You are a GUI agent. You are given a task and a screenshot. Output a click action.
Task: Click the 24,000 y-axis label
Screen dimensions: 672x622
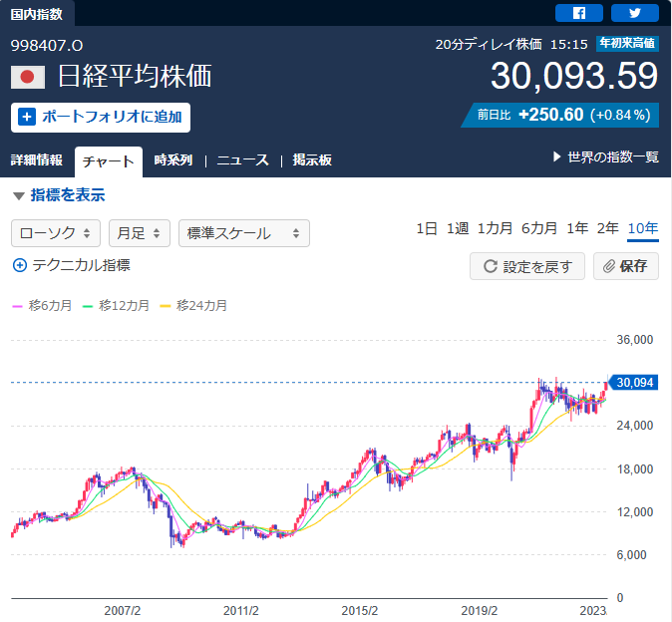(635, 426)
